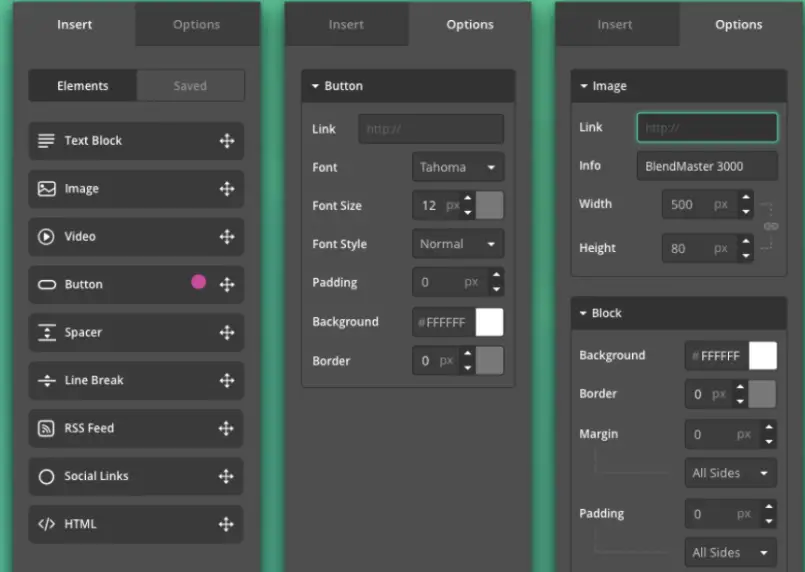Click the Button element pill icon
Viewport: 805px width, 572px height.
[x=47, y=284]
